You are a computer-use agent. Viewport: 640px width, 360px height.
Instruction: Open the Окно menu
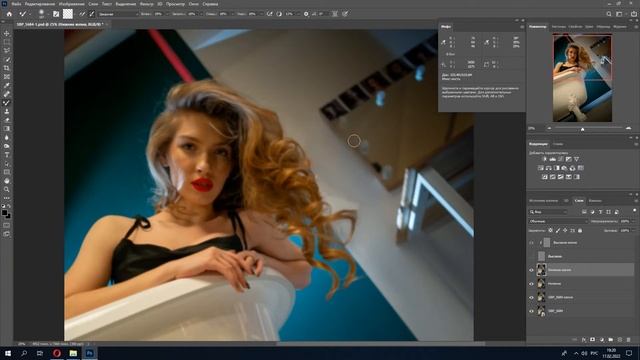click(193, 4)
